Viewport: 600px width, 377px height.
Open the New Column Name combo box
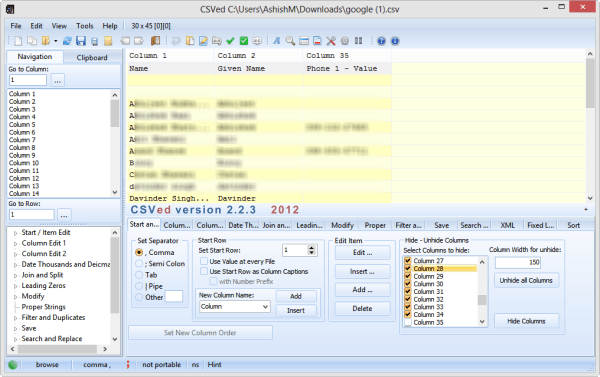[x=235, y=307]
